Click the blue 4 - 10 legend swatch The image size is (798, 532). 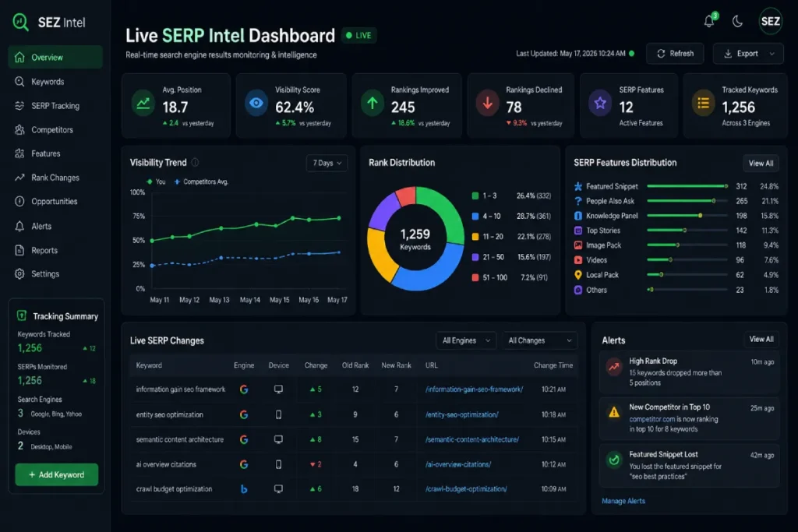pos(475,217)
